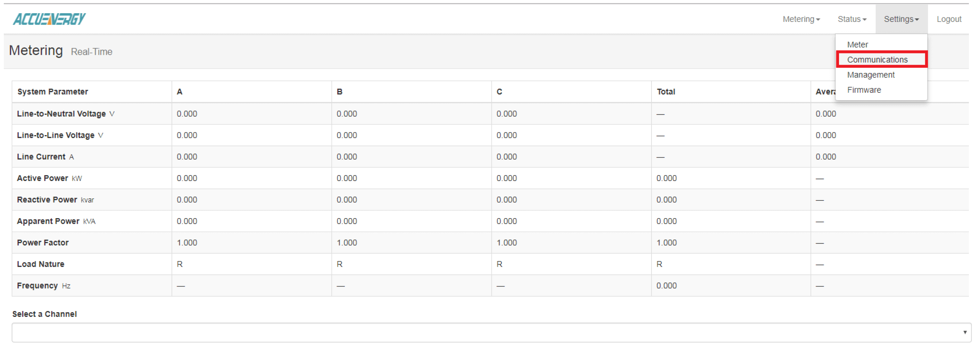Select Meter from Settings menu
Image resolution: width=980 pixels, height=346 pixels.
click(x=857, y=44)
